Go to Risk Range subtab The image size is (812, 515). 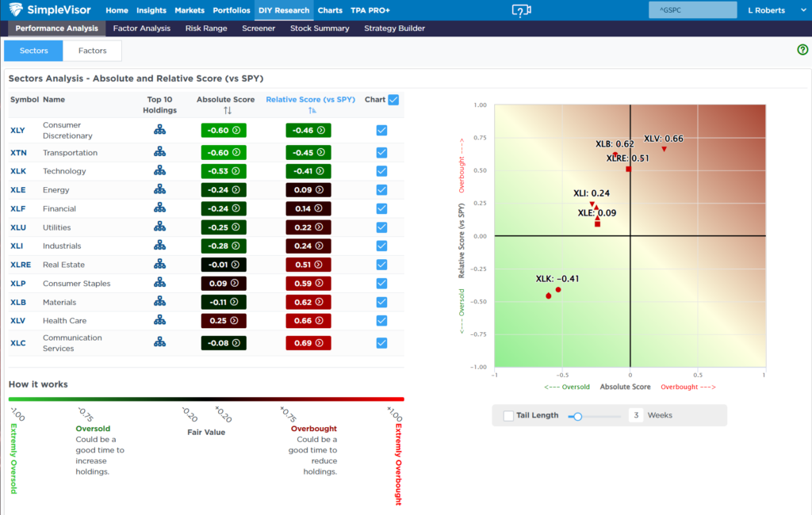tap(206, 29)
